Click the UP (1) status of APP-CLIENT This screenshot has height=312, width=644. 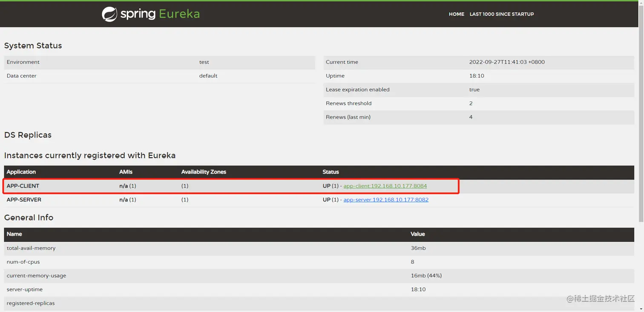click(x=331, y=186)
